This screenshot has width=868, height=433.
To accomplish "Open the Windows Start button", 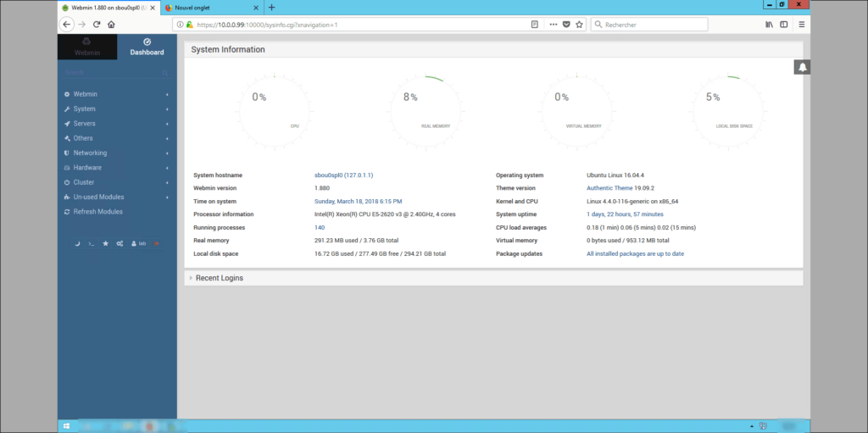I will (66, 426).
